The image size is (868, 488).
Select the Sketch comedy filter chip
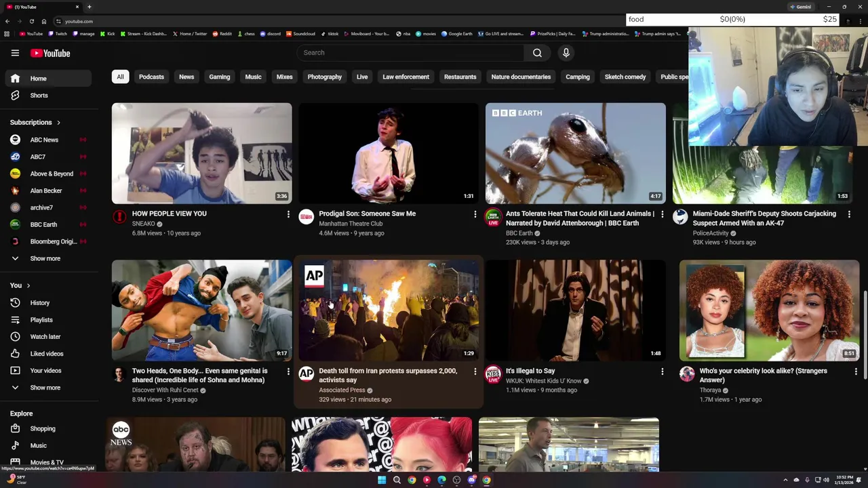coord(625,77)
